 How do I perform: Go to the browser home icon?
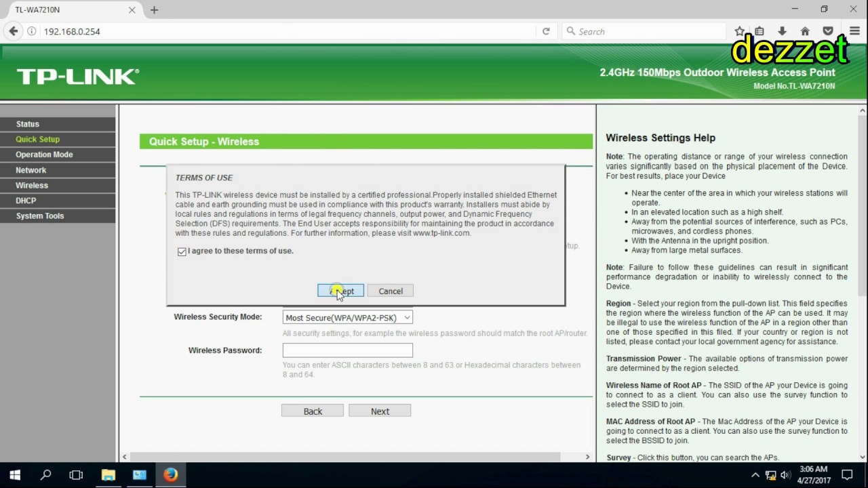click(805, 31)
